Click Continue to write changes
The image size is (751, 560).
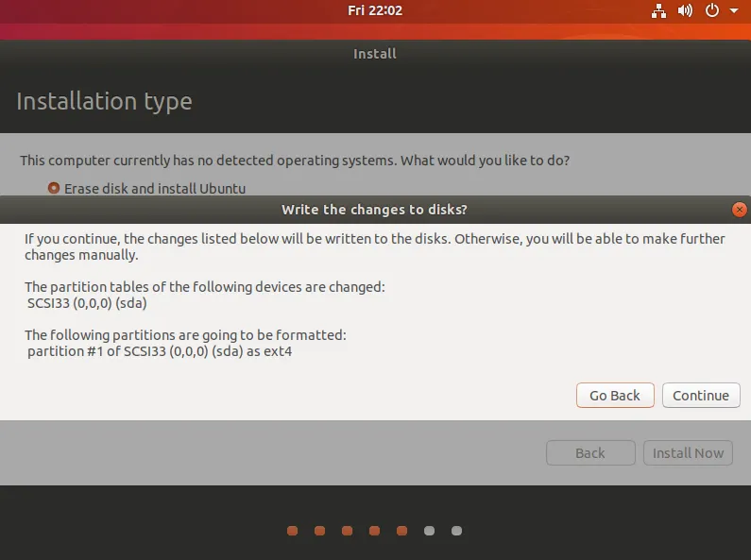(701, 396)
